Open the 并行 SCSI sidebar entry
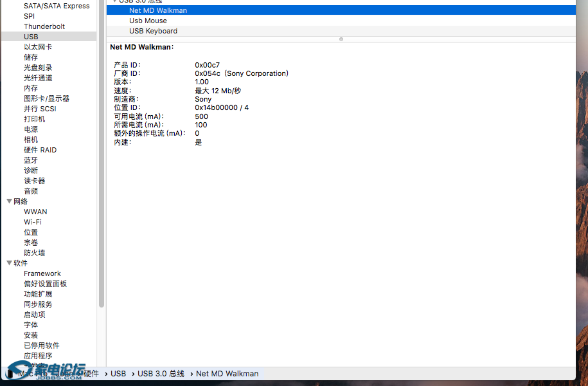Viewport: 588px width, 386px height. (x=40, y=109)
